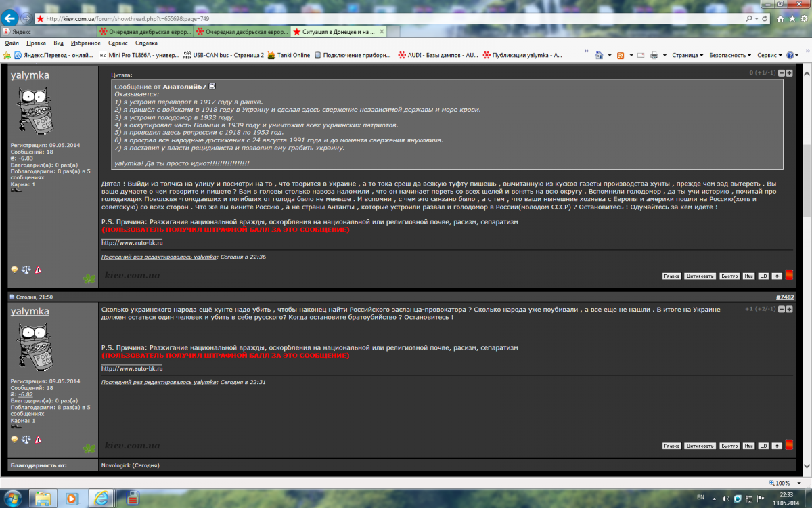Click the yalymka owl avatar in second post
This screenshot has width=812, height=508.
pyautogui.click(x=34, y=347)
